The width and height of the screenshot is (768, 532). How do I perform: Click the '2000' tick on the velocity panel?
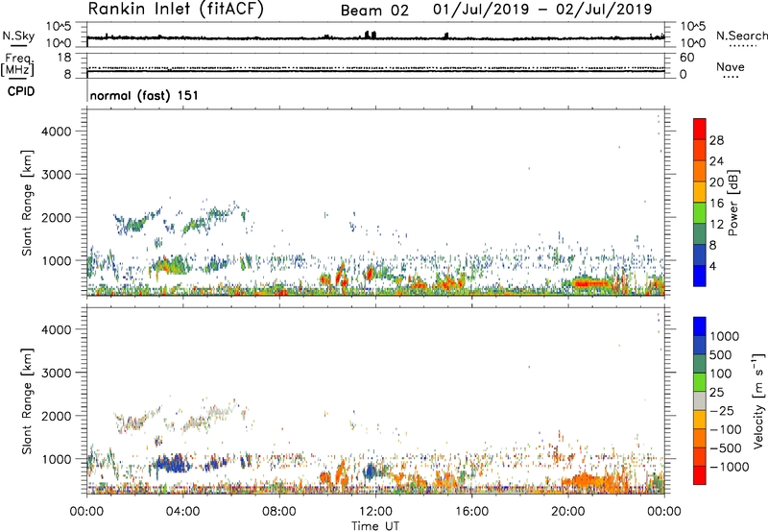point(57,416)
